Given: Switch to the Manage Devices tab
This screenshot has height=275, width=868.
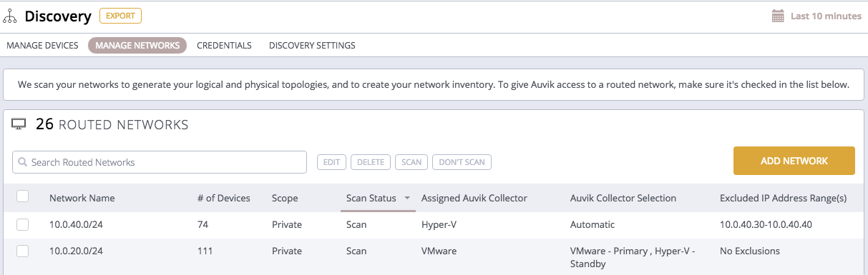Looking at the screenshot, I should pos(42,45).
